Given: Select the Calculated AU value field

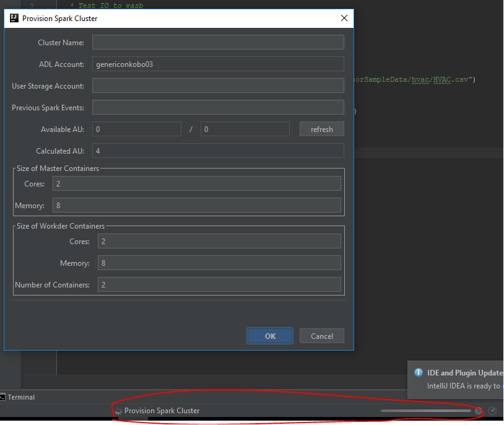Looking at the screenshot, I should point(218,151).
